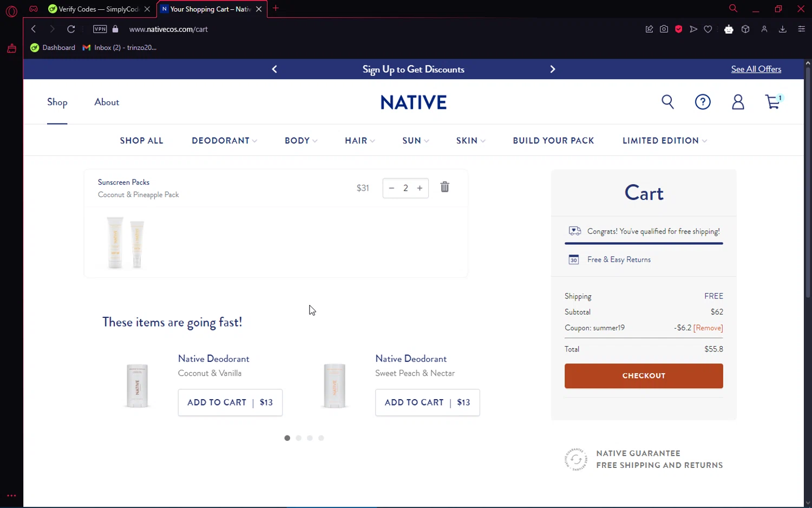Open sidebar three-dots settings
Image resolution: width=812 pixels, height=508 pixels.
(11, 496)
